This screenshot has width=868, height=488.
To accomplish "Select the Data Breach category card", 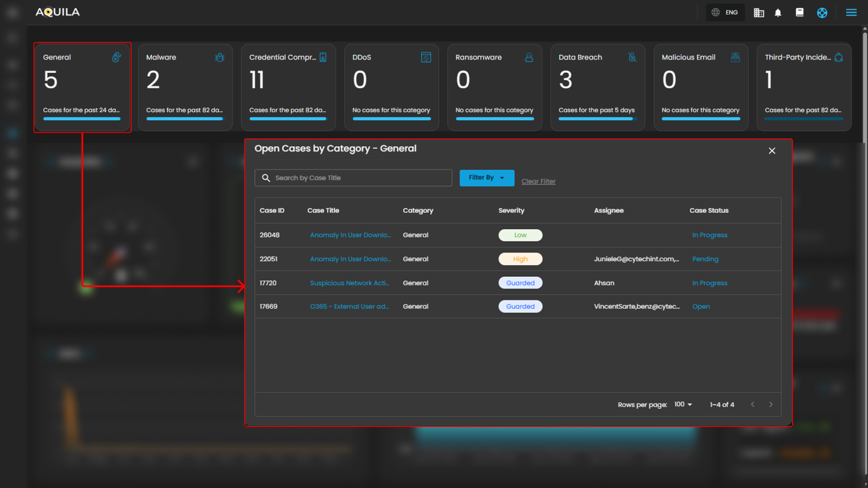I will coord(597,87).
